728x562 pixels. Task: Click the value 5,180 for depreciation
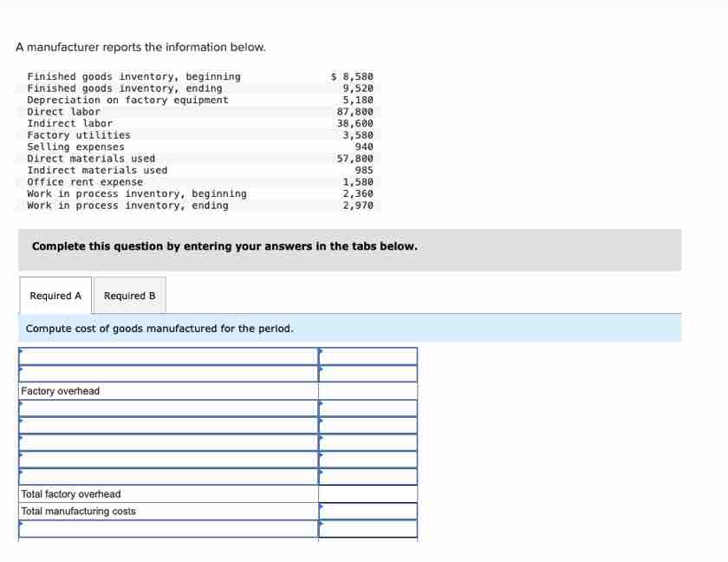point(358,100)
